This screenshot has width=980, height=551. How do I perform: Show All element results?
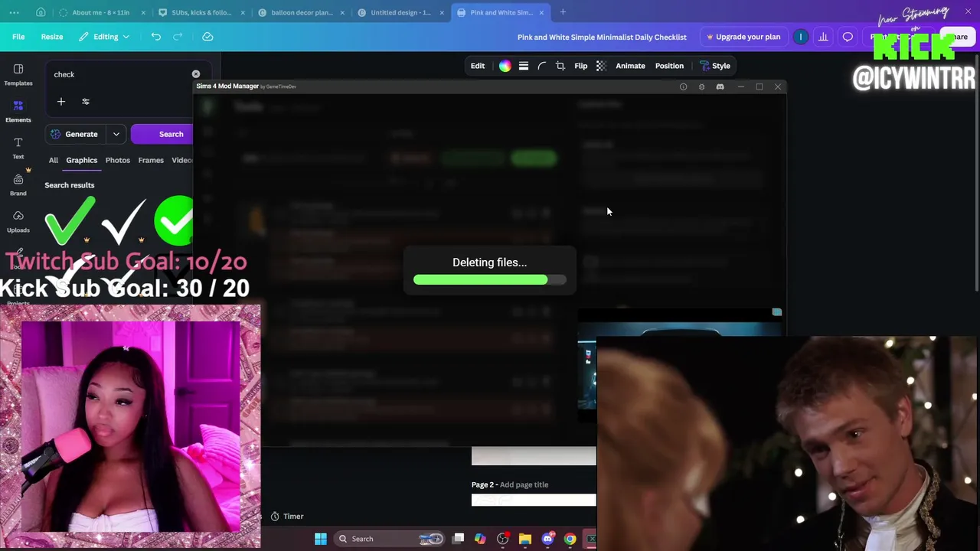point(54,160)
